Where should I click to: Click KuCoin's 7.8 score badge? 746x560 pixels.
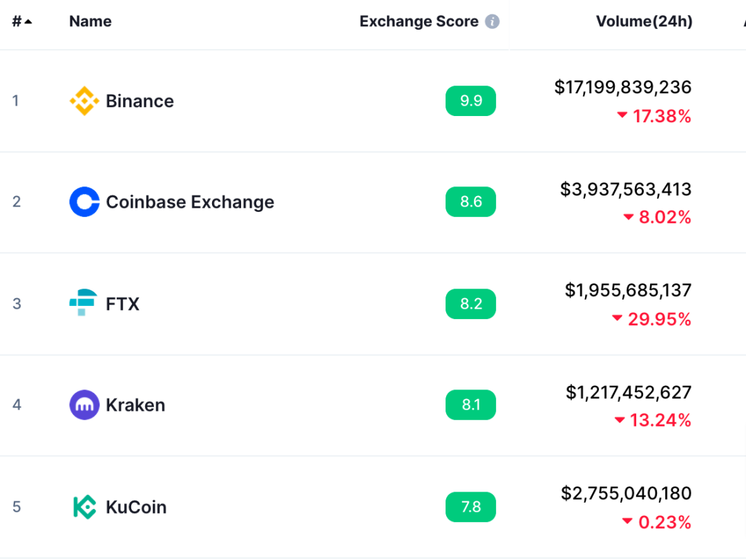pos(470,507)
